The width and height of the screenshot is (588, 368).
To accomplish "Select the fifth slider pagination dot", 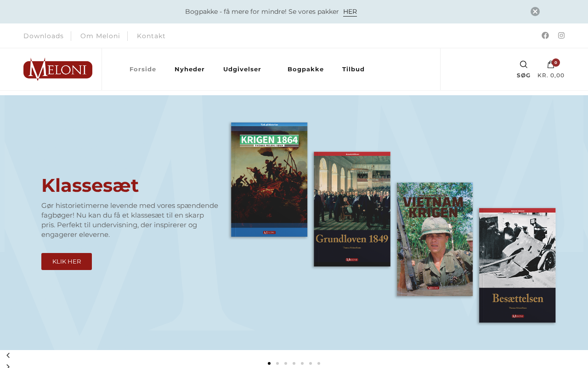I will (302, 363).
